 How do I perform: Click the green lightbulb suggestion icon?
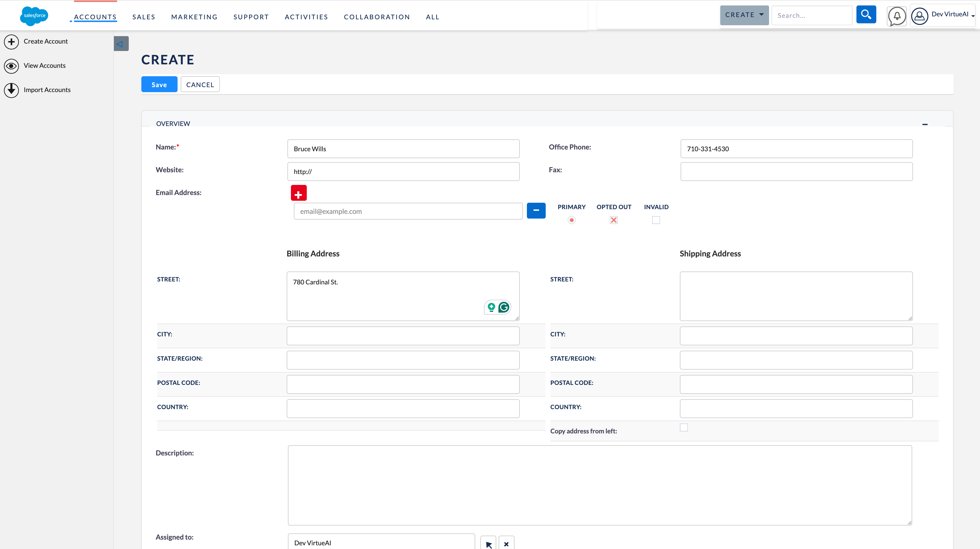pyautogui.click(x=491, y=307)
